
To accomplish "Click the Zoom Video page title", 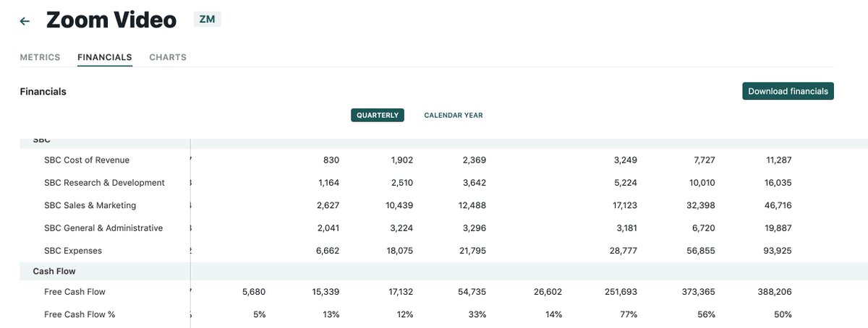I will 111,20.
